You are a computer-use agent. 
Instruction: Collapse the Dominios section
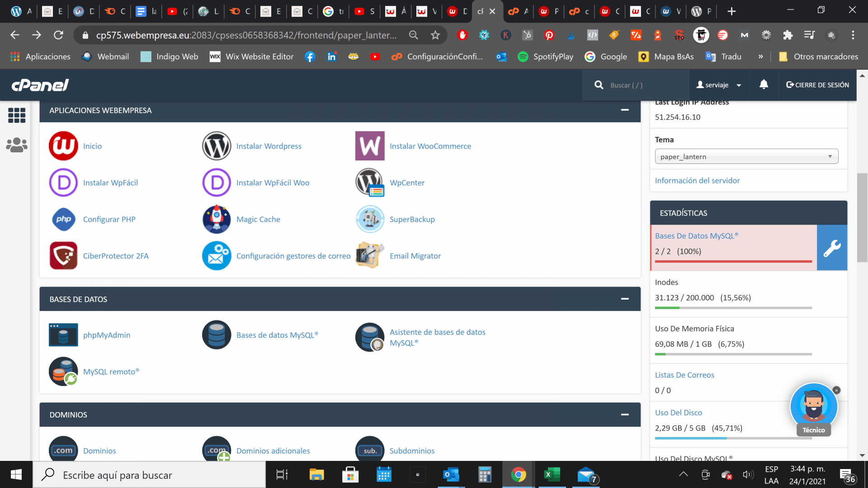pos(625,414)
